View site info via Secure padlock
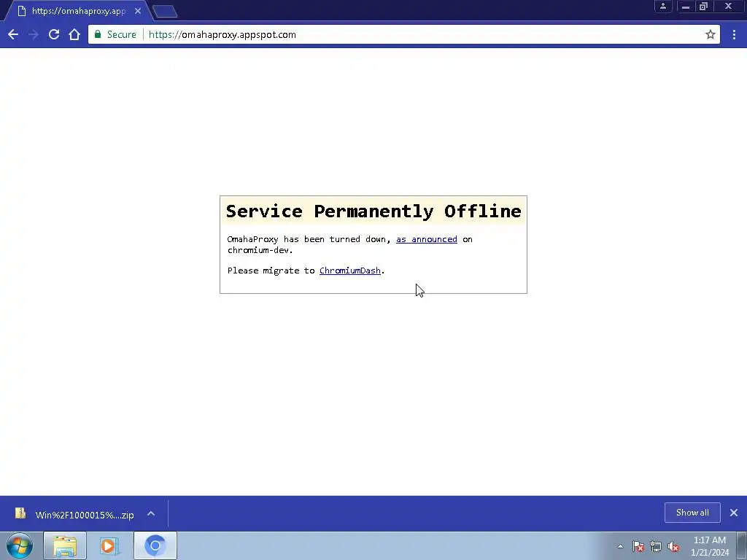 (x=115, y=34)
